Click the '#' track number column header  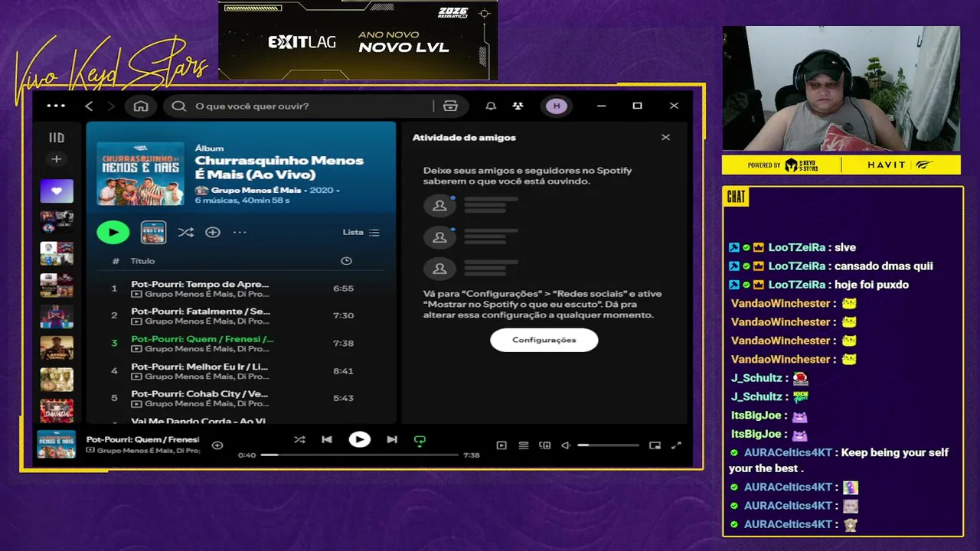point(116,261)
